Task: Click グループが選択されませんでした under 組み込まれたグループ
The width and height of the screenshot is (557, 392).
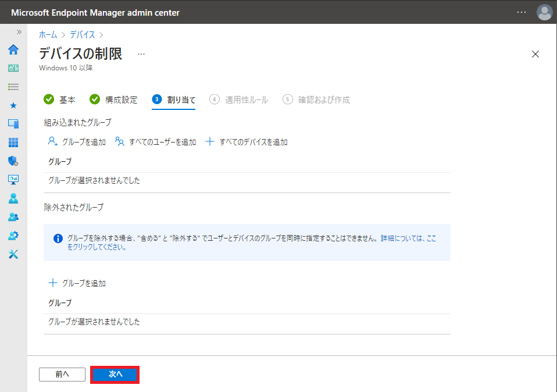Action: 94,180
